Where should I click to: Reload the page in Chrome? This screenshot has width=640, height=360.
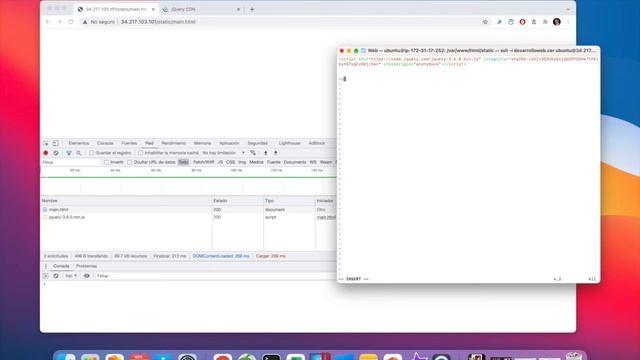coord(71,22)
